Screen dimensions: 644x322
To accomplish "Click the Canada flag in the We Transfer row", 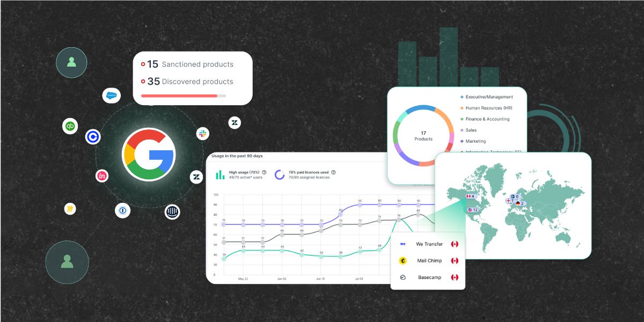I will coord(455,244).
